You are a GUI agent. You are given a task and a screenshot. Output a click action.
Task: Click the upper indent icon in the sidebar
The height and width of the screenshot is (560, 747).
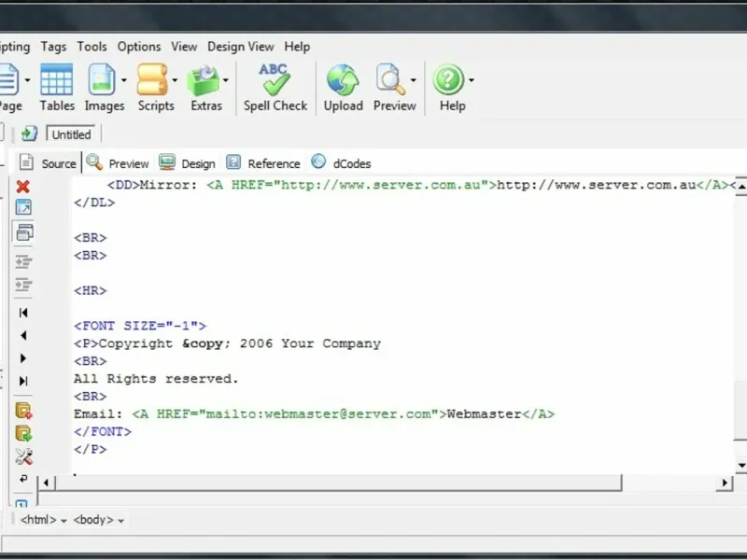coord(23,261)
